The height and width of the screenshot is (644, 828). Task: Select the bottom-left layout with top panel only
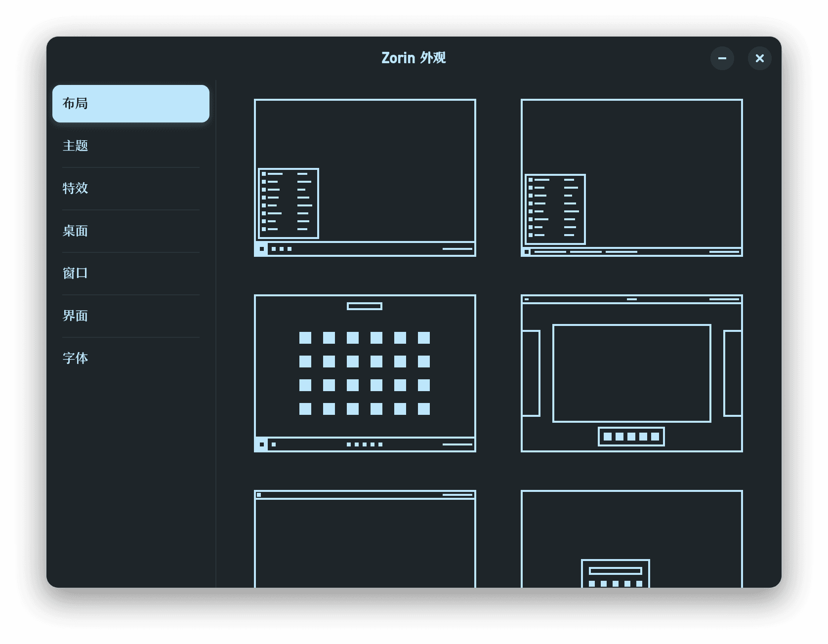365,538
